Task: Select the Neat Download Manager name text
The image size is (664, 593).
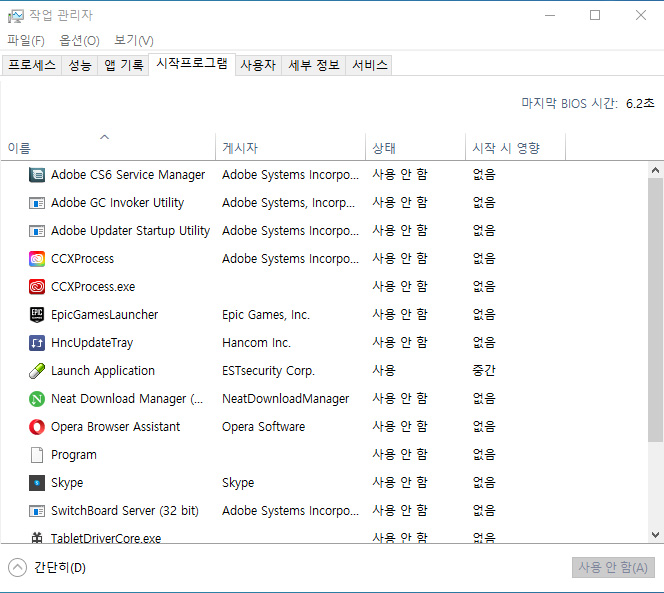Action: pyautogui.click(x=127, y=399)
